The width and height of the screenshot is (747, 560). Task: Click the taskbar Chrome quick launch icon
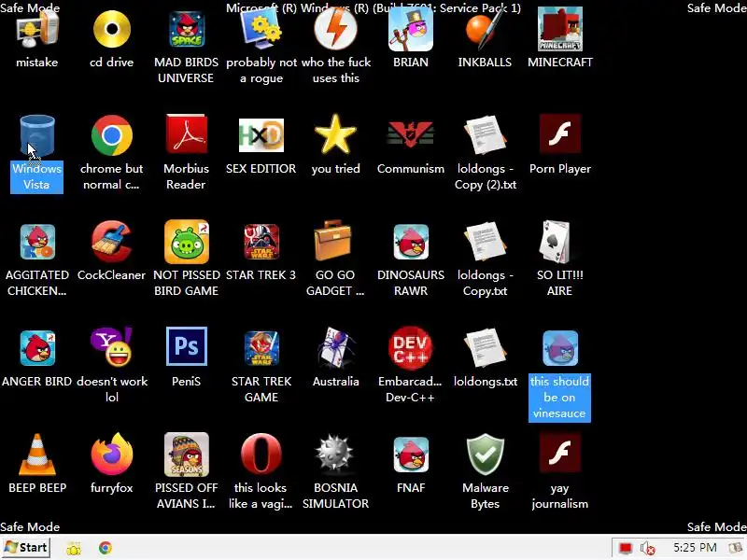click(106, 548)
